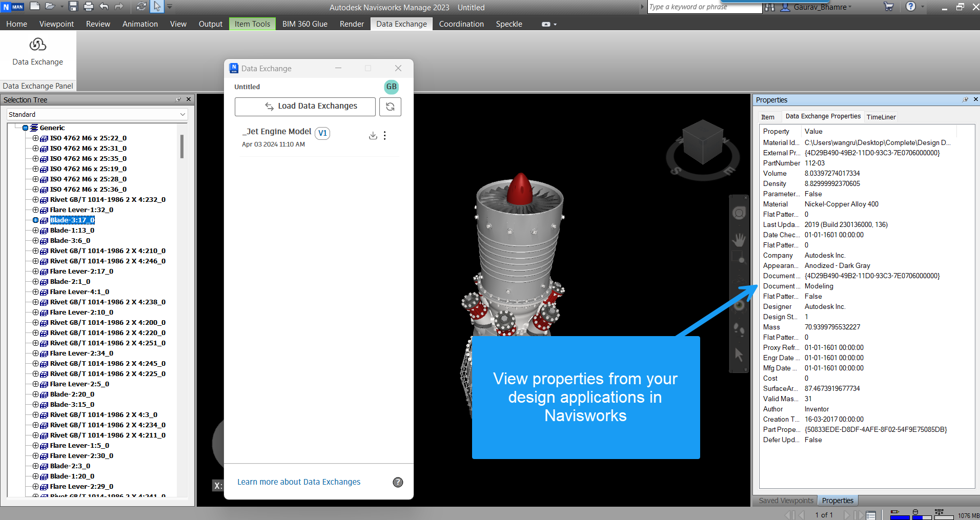This screenshot has width=980, height=520.
Task: Download the Jet Engine Model exchange
Action: [373, 135]
